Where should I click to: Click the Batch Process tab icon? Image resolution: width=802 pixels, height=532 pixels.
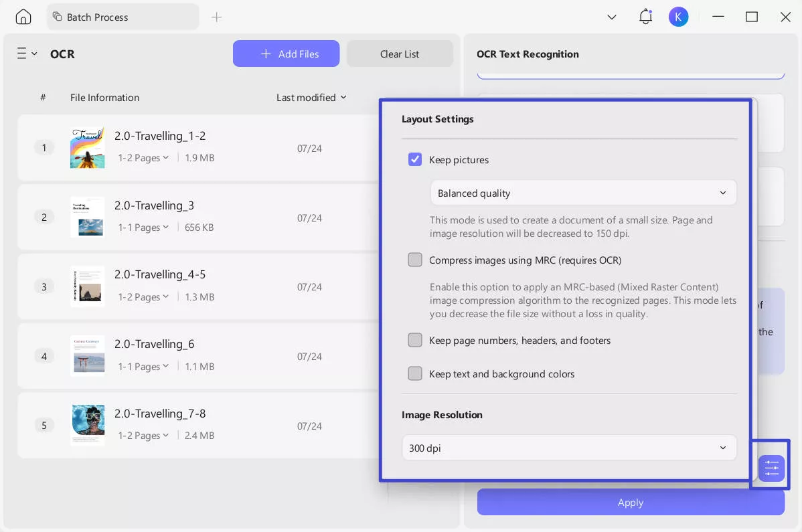(57, 17)
